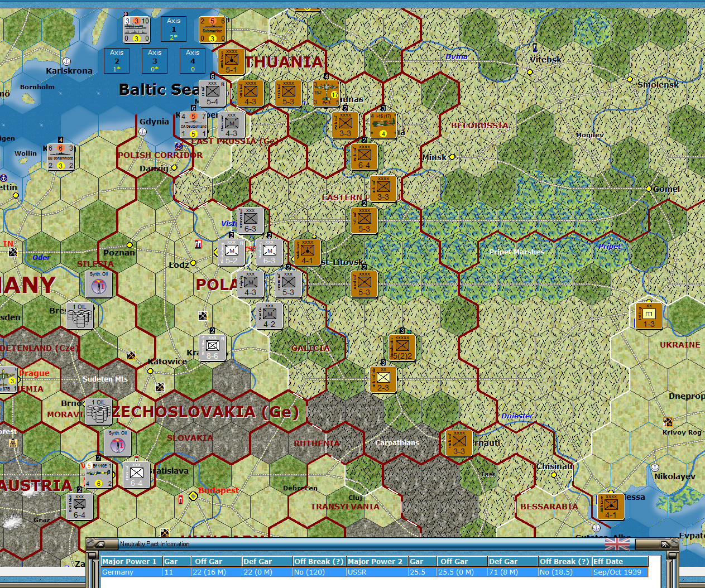Viewport: 705px width, 588px height.
Task: Select the Soviet 5-3 counter beside TB-7 bomber
Action: (288, 93)
